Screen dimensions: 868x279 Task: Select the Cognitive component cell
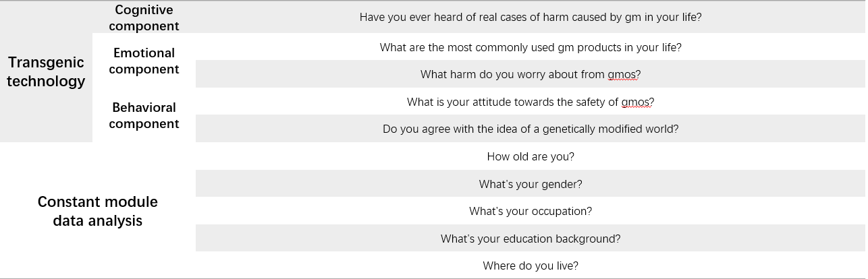click(x=144, y=18)
